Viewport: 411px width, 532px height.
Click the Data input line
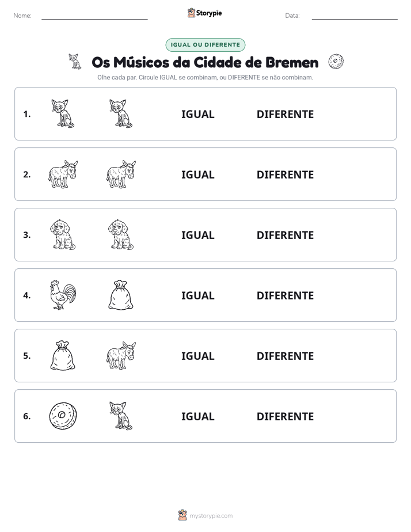[355, 16]
